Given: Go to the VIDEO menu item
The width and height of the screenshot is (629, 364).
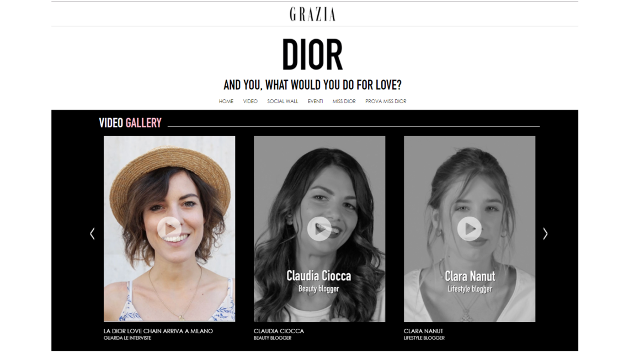Looking at the screenshot, I should click(250, 101).
